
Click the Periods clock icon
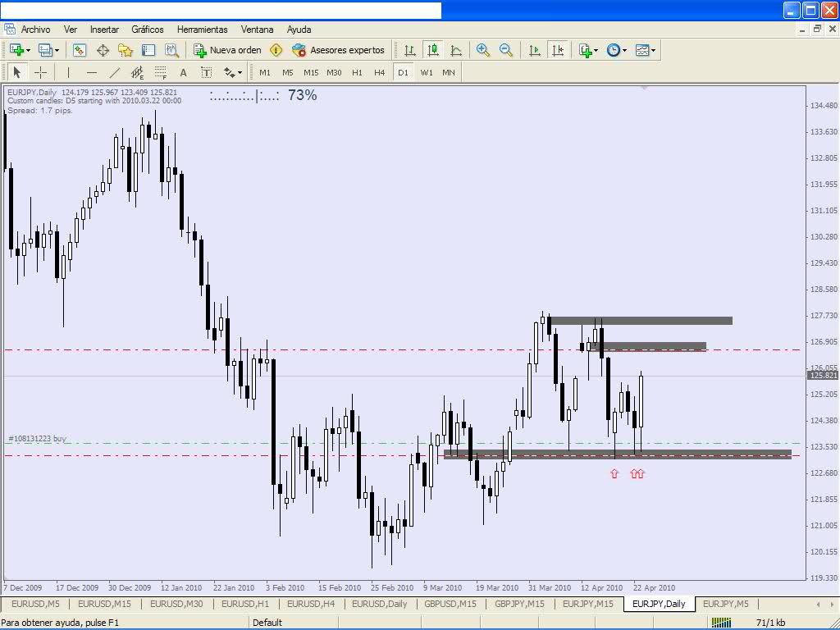614,50
